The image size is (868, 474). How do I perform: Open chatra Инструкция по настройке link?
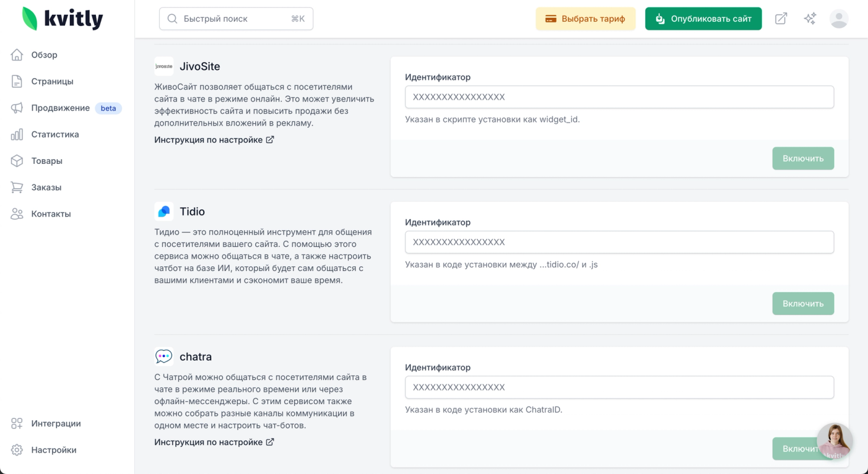tap(214, 442)
